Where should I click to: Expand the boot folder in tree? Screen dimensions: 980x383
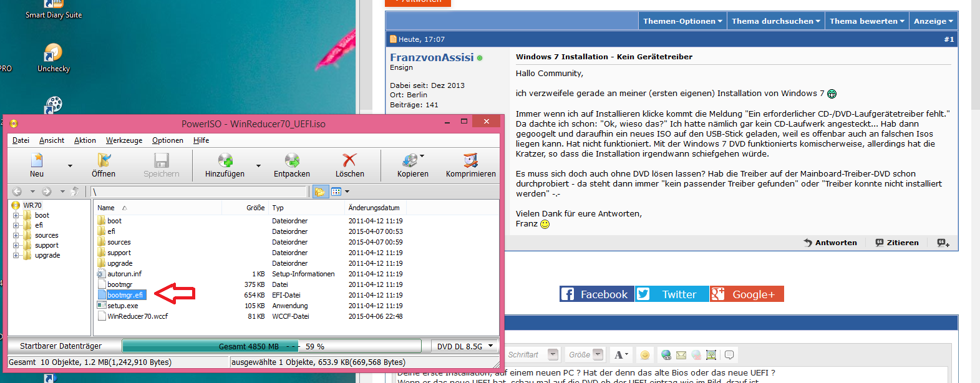pyautogui.click(x=16, y=215)
